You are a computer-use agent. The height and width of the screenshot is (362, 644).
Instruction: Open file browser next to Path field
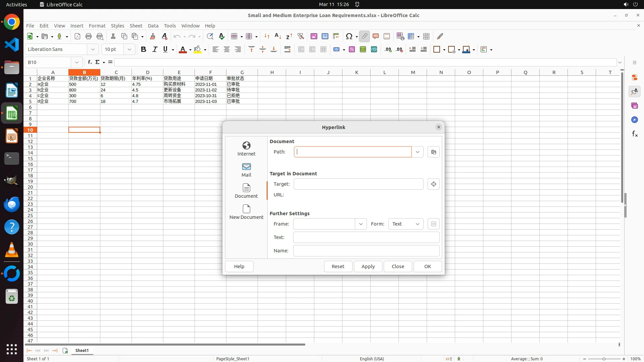point(433,152)
